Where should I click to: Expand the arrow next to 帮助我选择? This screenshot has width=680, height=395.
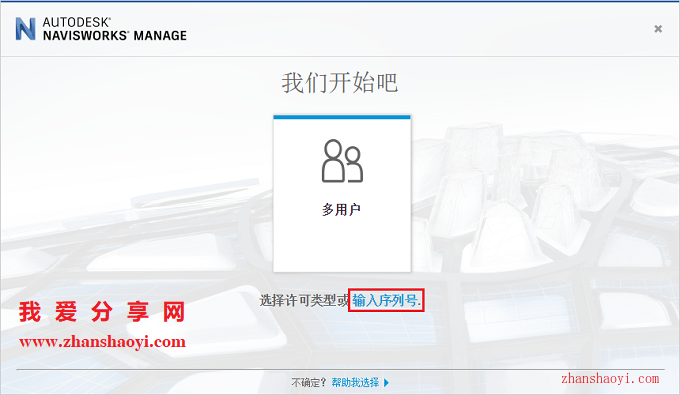(x=386, y=382)
